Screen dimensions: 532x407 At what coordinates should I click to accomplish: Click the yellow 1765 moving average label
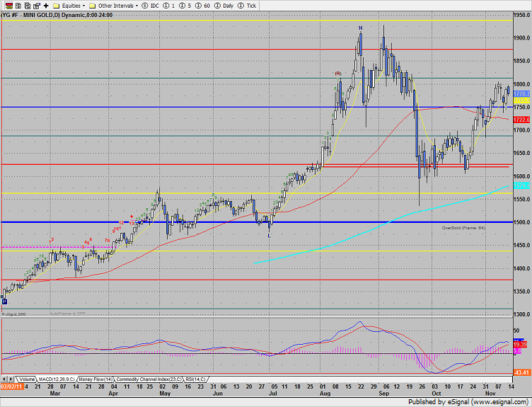pyautogui.click(x=521, y=100)
